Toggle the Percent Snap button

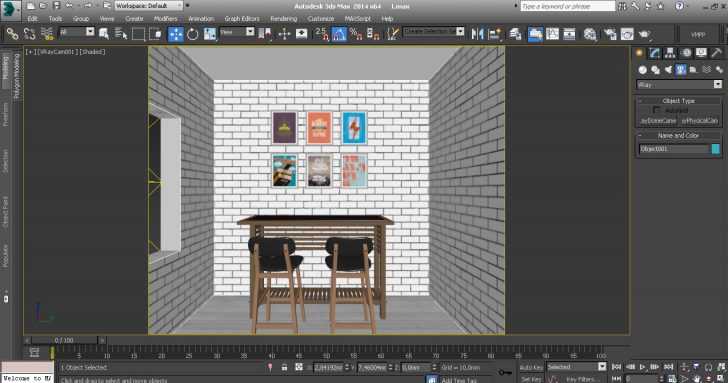tap(356, 33)
